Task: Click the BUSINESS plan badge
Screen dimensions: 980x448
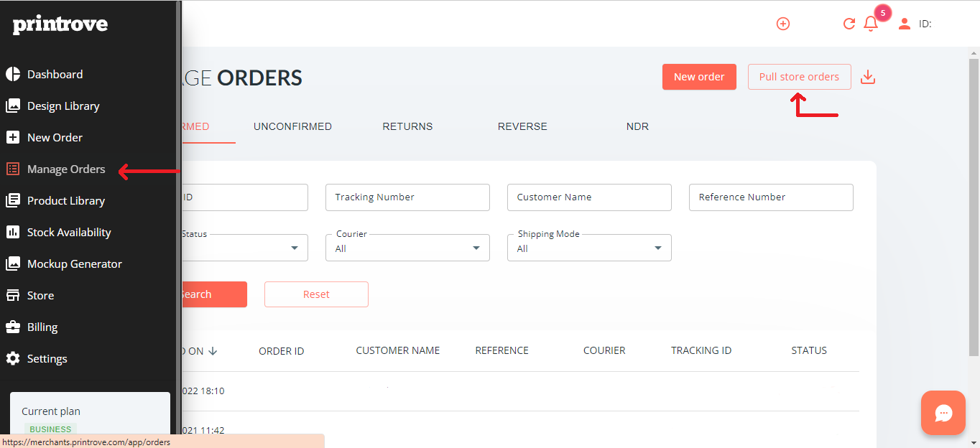Action: click(50, 429)
